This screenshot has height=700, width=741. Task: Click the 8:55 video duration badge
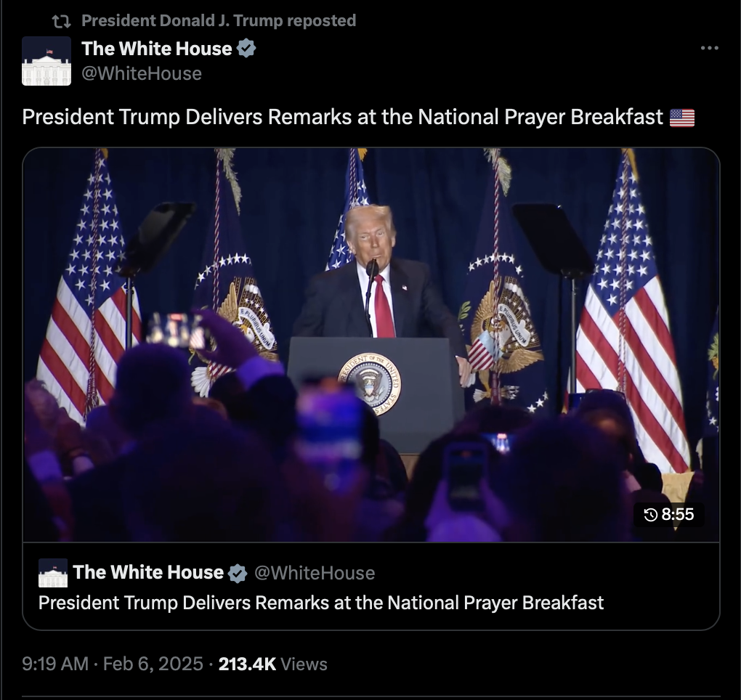669,514
